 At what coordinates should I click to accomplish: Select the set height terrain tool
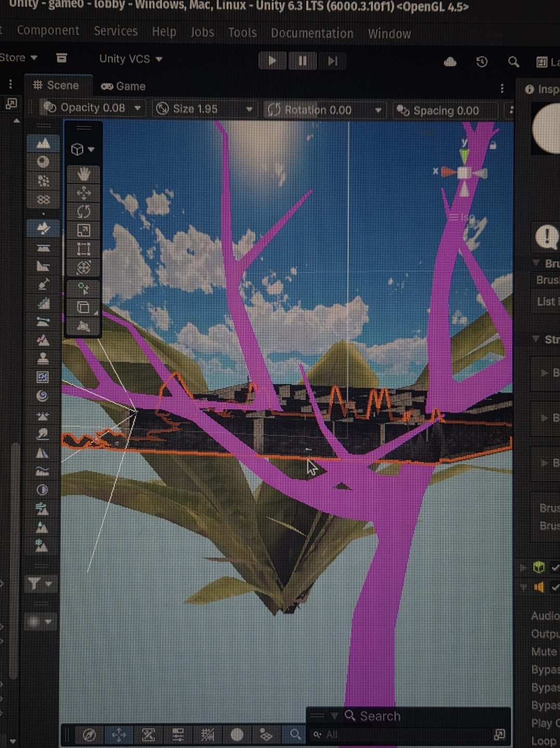[43, 248]
